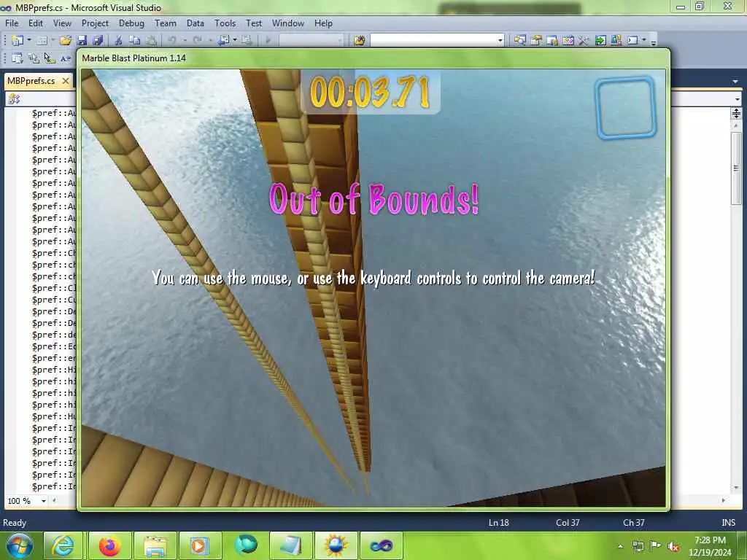Click the Start Debugging play arrow
Image resolution: width=747 pixels, height=560 pixels.
click(268, 41)
